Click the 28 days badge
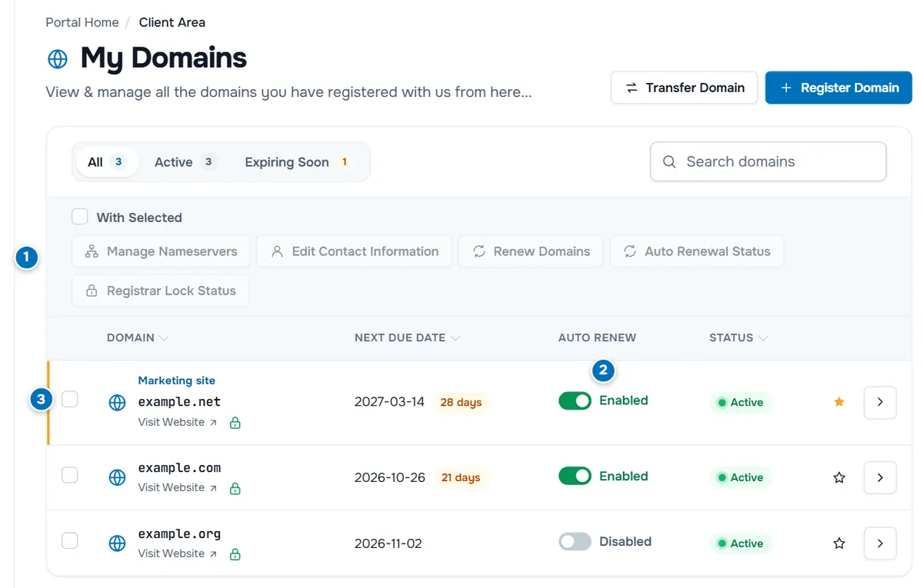 click(461, 402)
